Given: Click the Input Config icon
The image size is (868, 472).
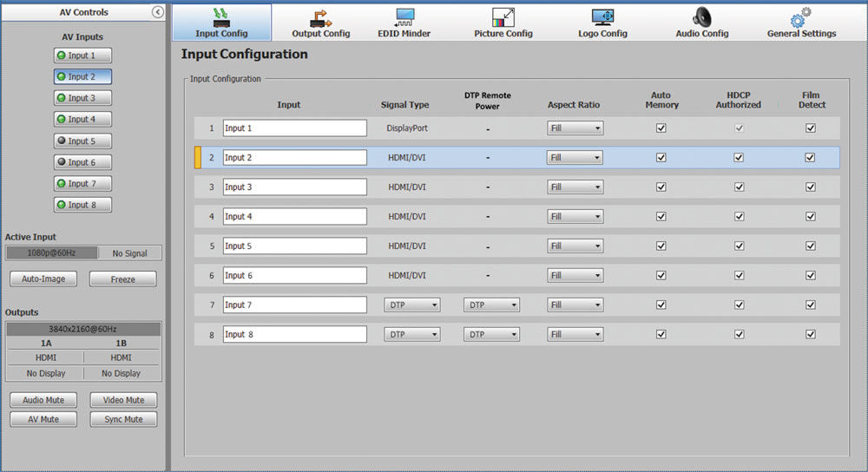Looking at the screenshot, I should 221,17.
